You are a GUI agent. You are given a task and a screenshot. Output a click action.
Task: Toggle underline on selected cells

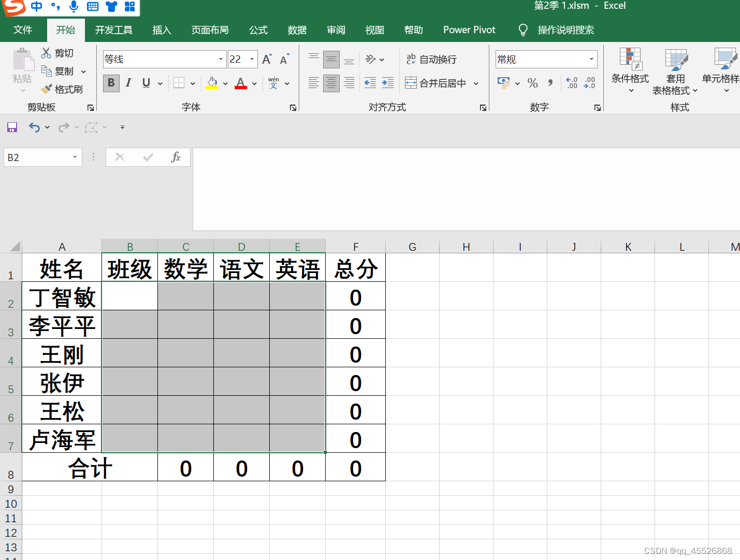[x=146, y=83]
